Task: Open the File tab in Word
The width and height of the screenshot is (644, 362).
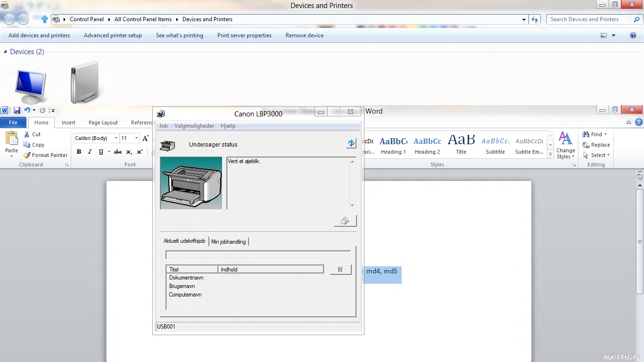Action: (x=13, y=123)
